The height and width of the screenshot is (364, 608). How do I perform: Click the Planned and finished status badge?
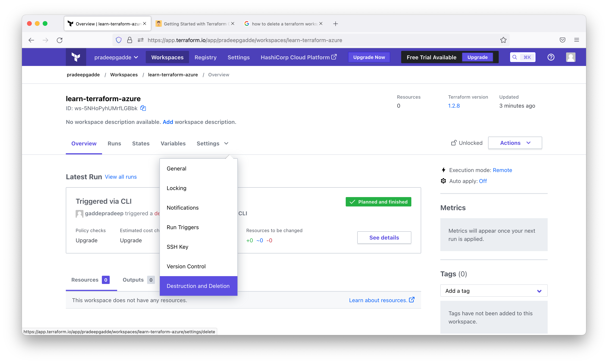[x=378, y=202]
